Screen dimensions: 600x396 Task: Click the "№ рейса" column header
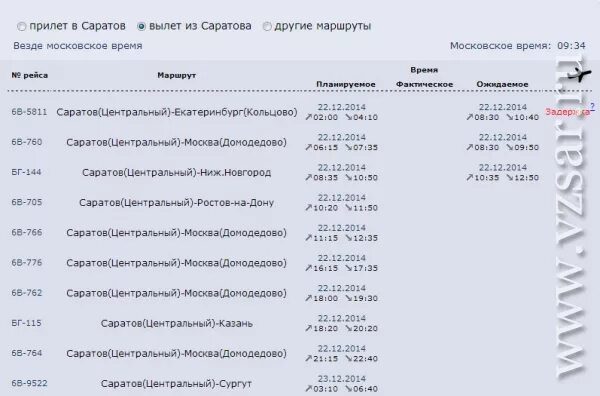pyautogui.click(x=30, y=75)
